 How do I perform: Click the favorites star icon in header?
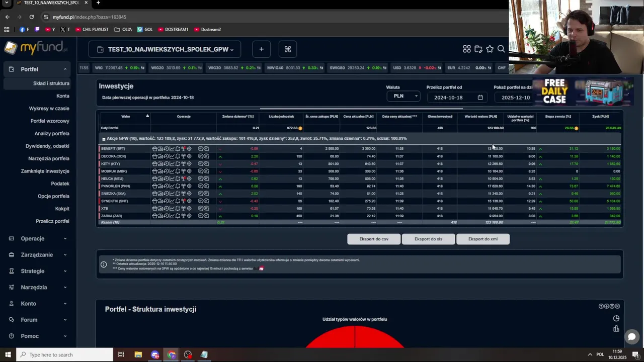pos(490,49)
